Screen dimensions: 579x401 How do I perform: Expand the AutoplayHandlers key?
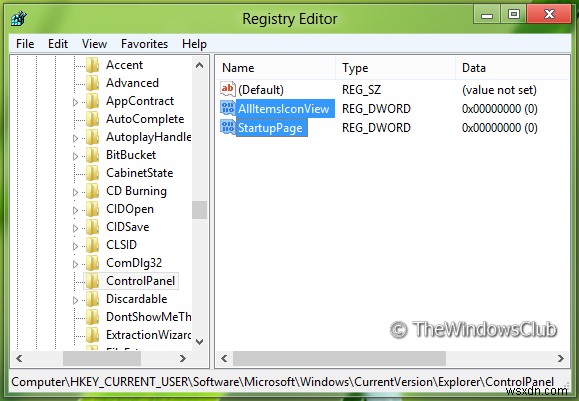(75, 138)
